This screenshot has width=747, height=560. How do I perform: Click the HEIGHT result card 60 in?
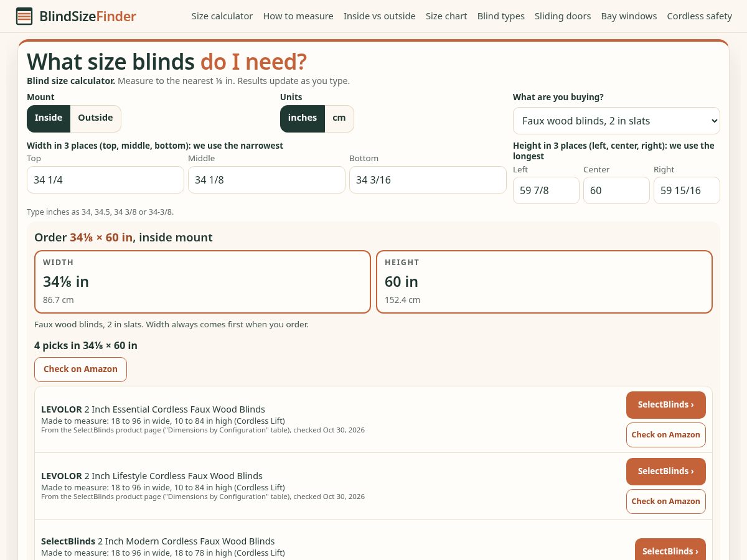544,282
